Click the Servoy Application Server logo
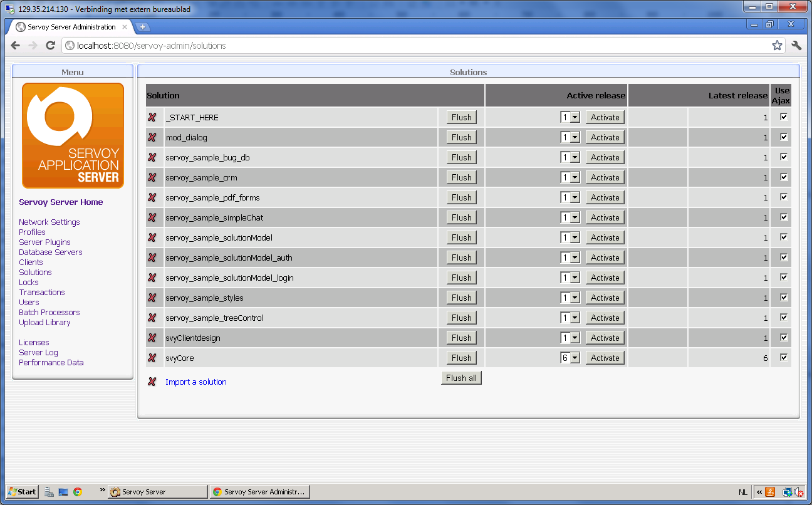This screenshot has height=505, width=812. pos(73,135)
